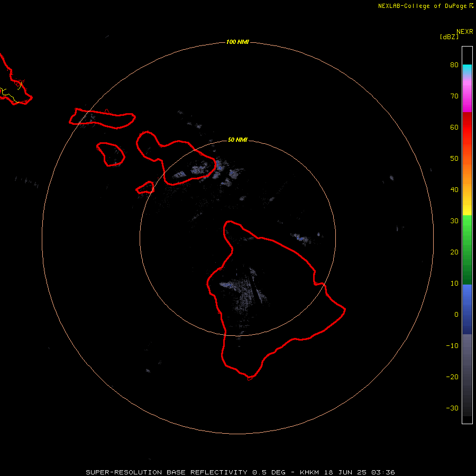
Task: Select the 80 value on dBZ scale
Action: [x=454, y=65]
